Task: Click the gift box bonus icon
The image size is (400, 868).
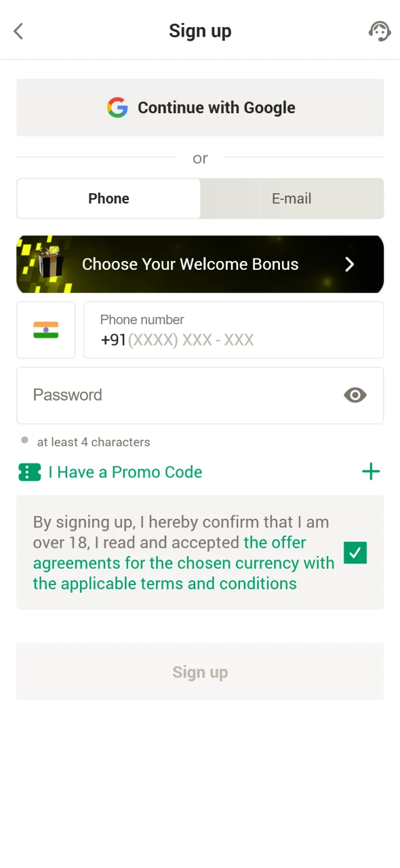Action: point(50,263)
